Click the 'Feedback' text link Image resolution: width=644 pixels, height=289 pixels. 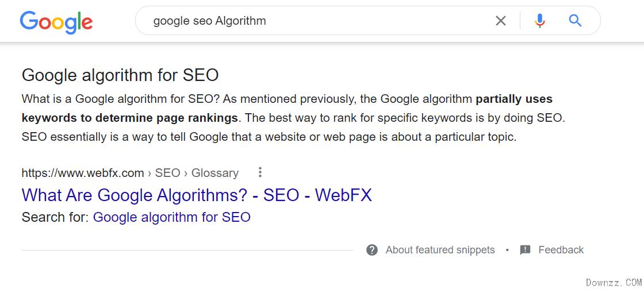pyautogui.click(x=561, y=249)
